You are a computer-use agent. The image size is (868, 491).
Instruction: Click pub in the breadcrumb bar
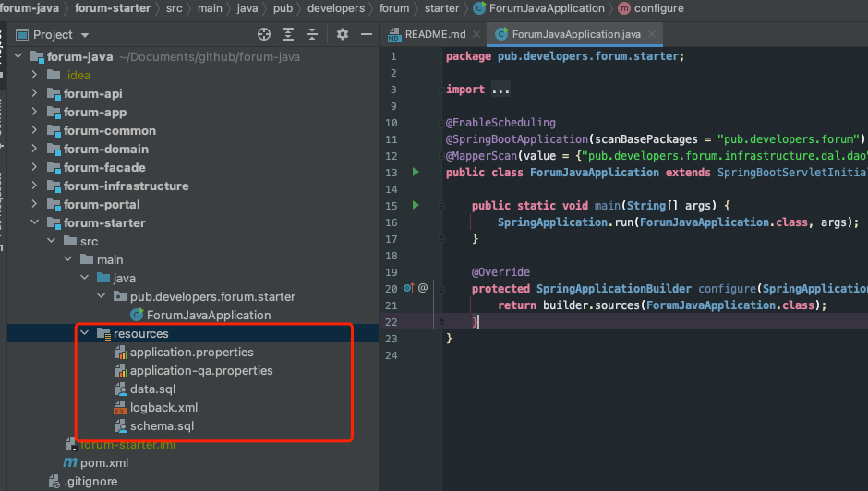[x=283, y=8]
